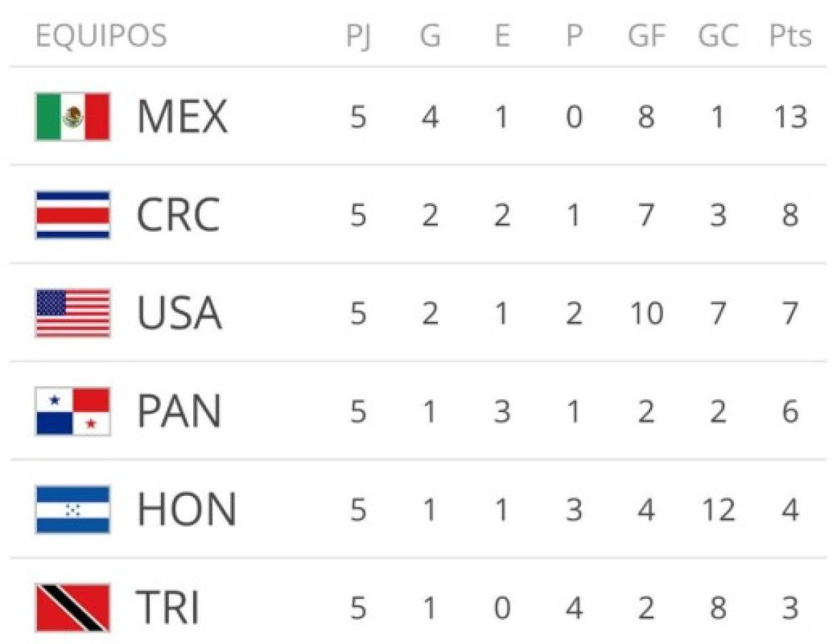Sort by the Pts column header
This screenshot has height=644, width=837.
pos(790,36)
